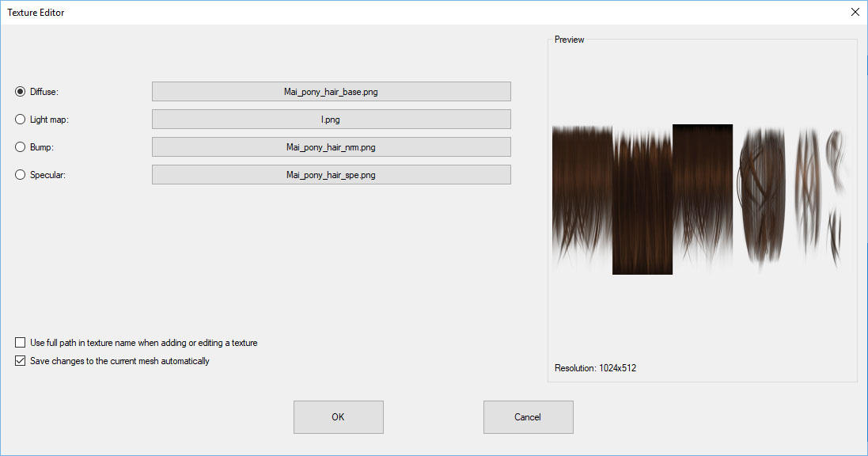
Task: Click the Texture Editor title bar
Action: click(316, 12)
